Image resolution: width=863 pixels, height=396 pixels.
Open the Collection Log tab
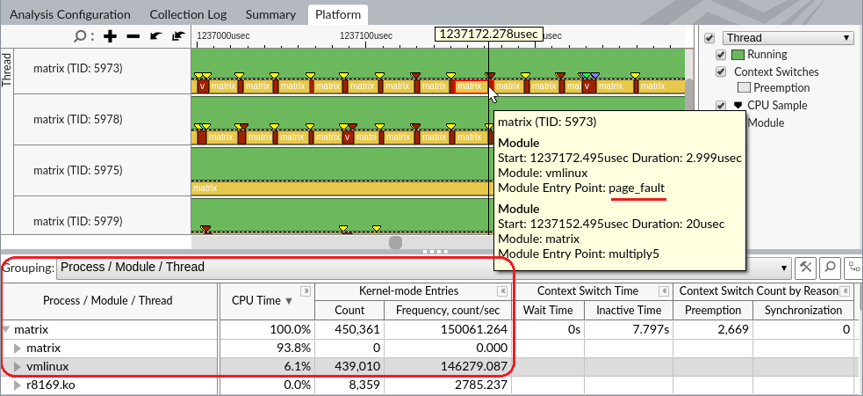coord(188,15)
